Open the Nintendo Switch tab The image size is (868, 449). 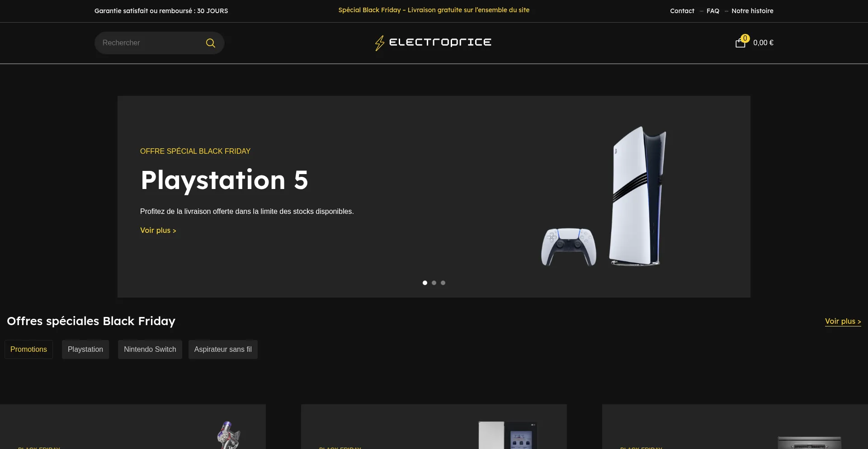click(150, 350)
